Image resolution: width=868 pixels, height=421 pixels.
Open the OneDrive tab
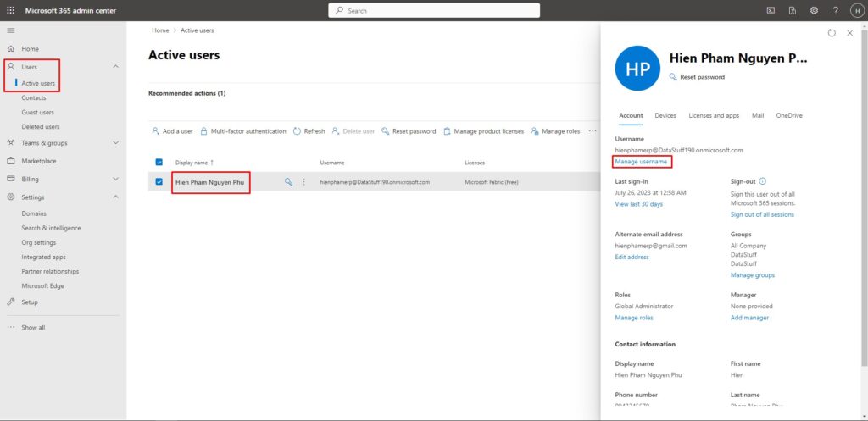tap(789, 115)
